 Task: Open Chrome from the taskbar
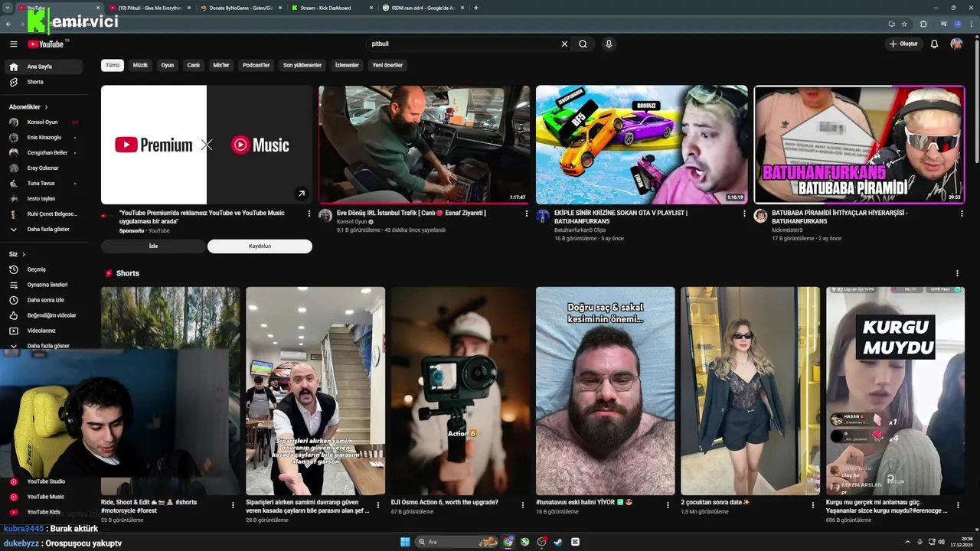point(508,542)
